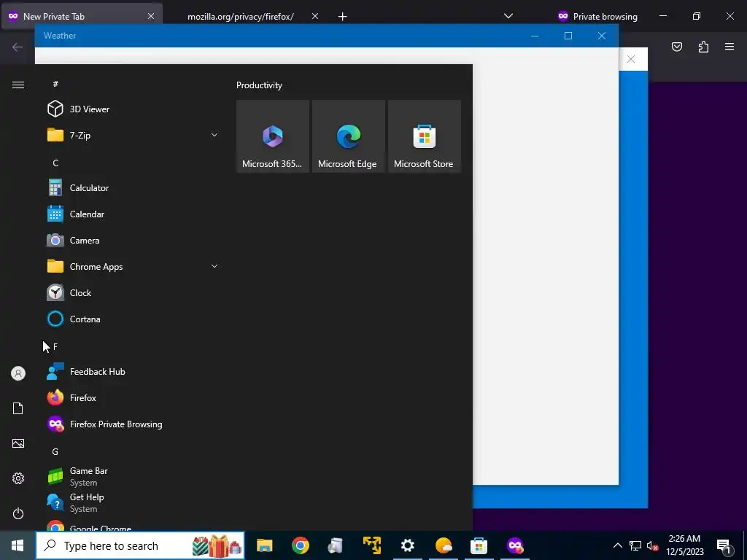Switch to Firefox Private Browsing on taskbar
Image resolution: width=747 pixels, height=560 pixels.
[x=515, y=545]
